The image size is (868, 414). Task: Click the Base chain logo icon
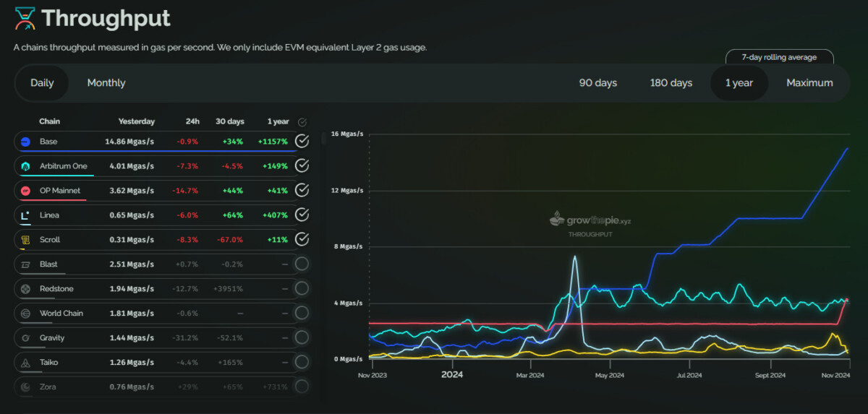click(x=25, y=142)
